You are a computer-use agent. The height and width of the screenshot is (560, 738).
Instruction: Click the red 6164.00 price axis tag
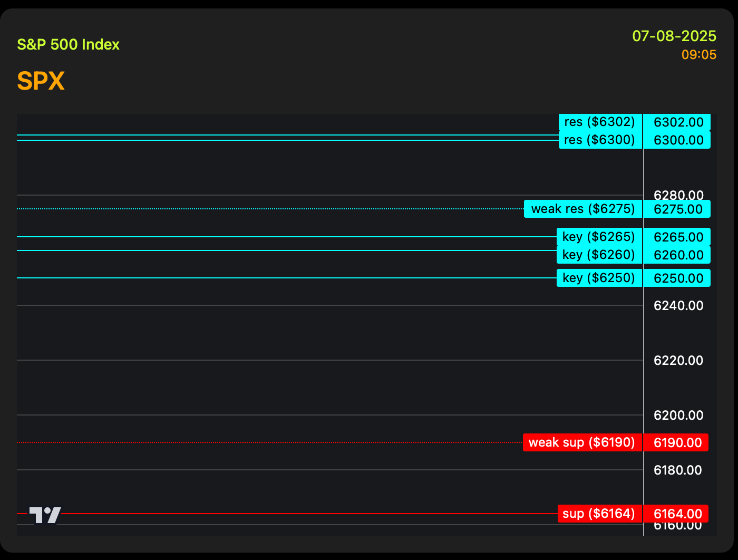coord(676,514)
